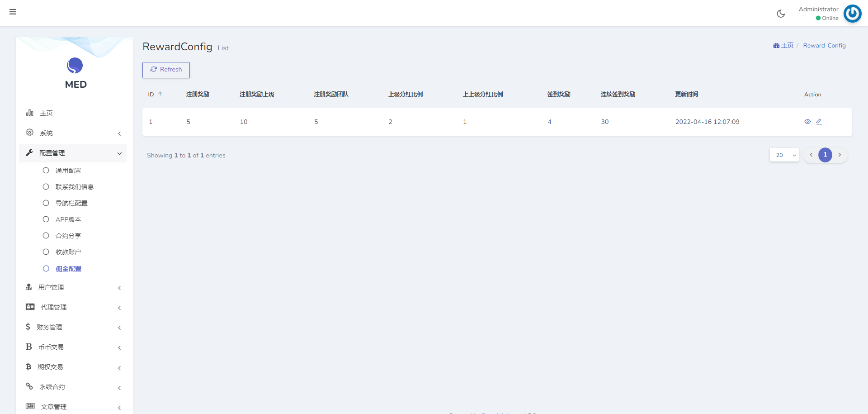Click the 财务管理 dollar icon
The width and height of the screenshot is (868, 414).
point(28,327)
